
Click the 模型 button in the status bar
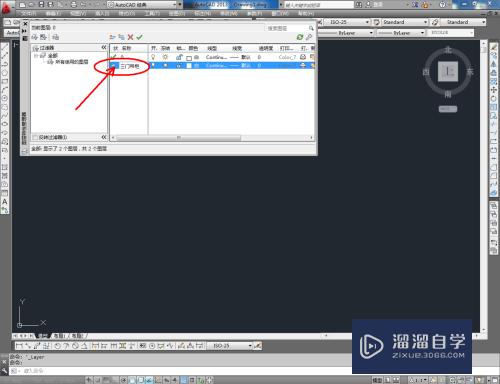pyautogui.click(x=377, y=380)
